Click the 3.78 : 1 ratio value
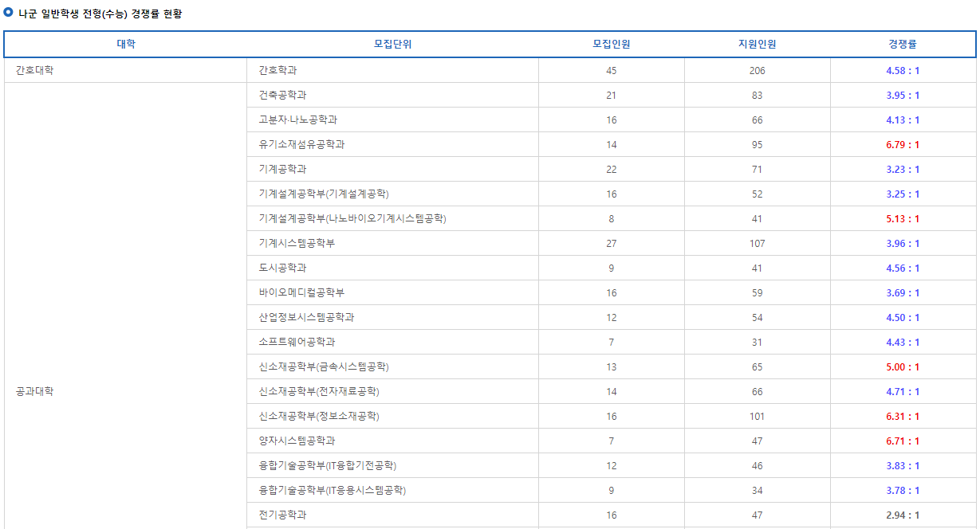 [903, 491]
